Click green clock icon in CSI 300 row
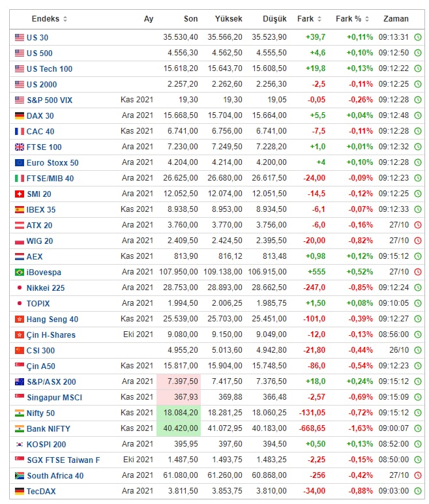429x504 pixels. (418, 350)
